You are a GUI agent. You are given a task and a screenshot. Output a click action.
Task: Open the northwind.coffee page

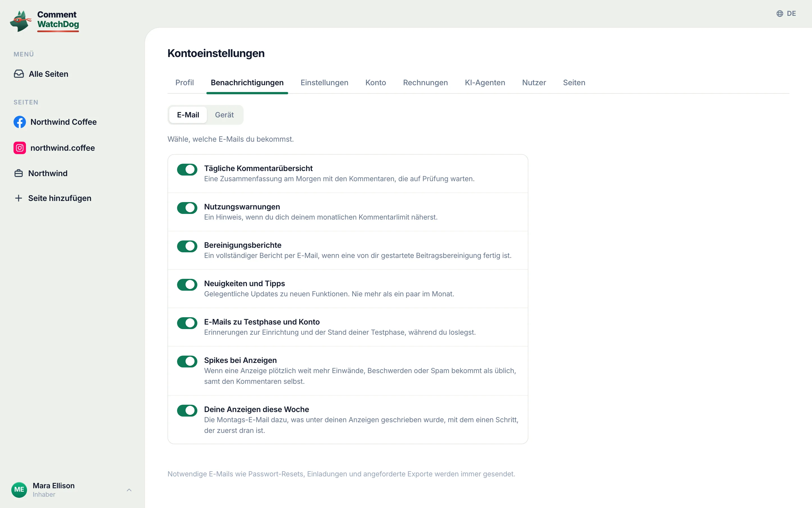pyautogui.click(x=54, y=148)
